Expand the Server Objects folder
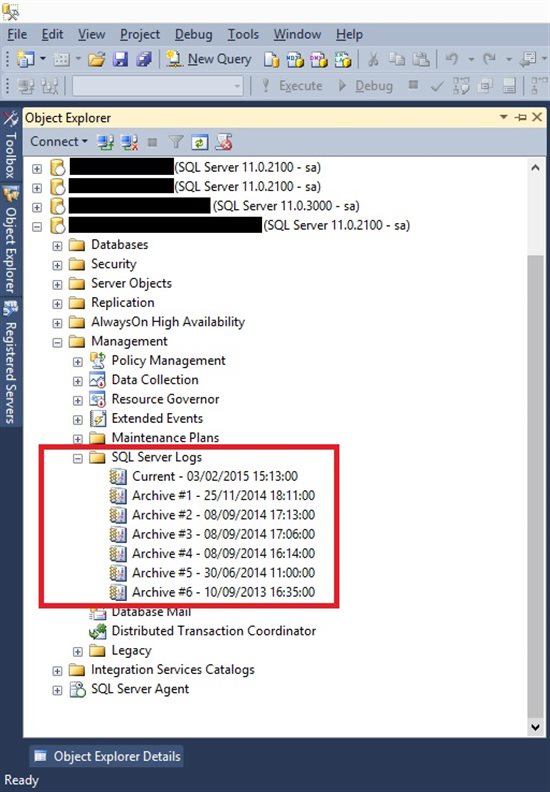The image size is (550, 792). click(x=57, y=284)
